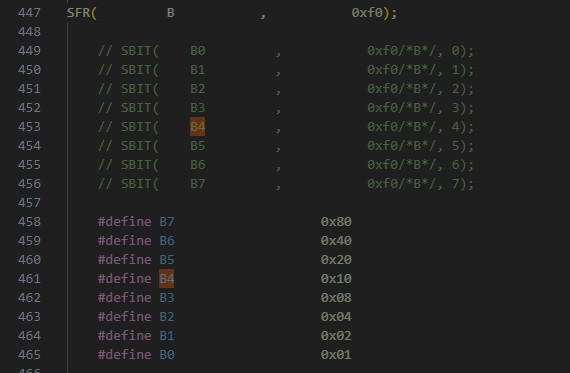Click the B0 token in commented SBIT line
Image resolution: width=570 pixels, height=373 pixels.
198,51
